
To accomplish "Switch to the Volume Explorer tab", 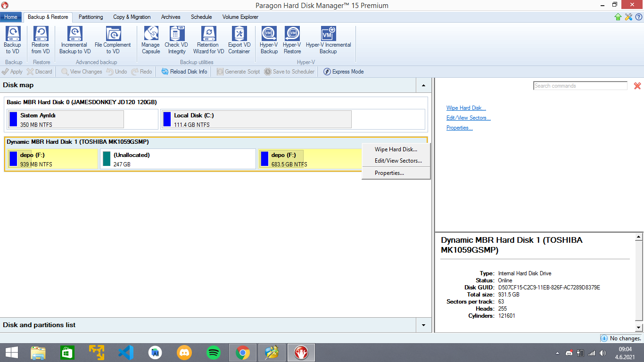I will (240, 17).
